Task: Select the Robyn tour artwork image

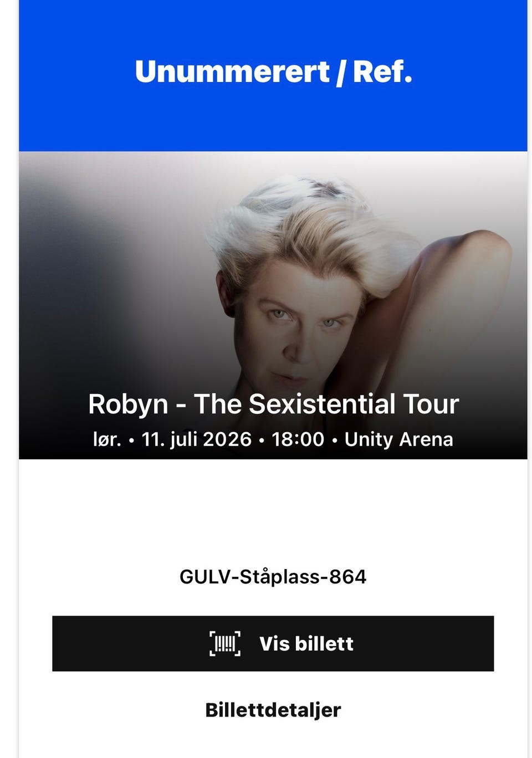Action: [273, 305]
